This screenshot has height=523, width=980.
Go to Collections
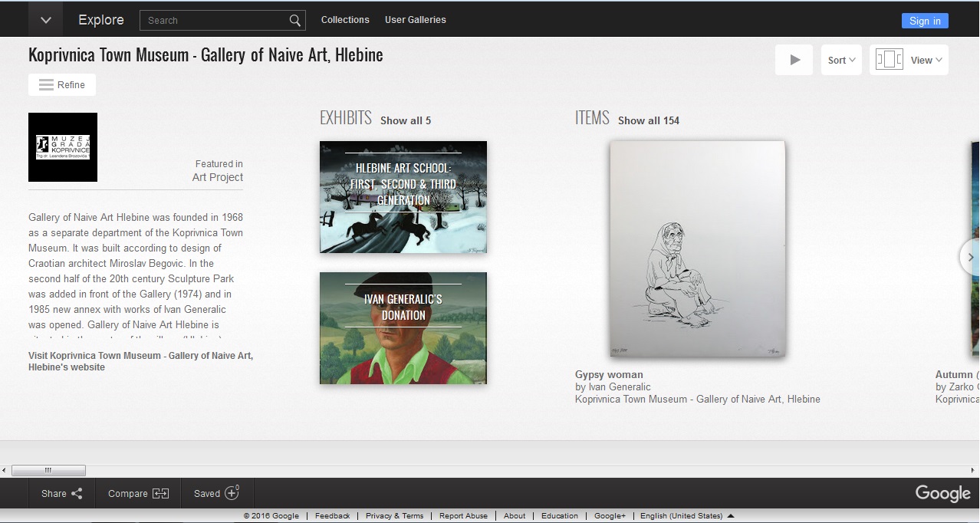pyautogui.click(x=345, y=20)
